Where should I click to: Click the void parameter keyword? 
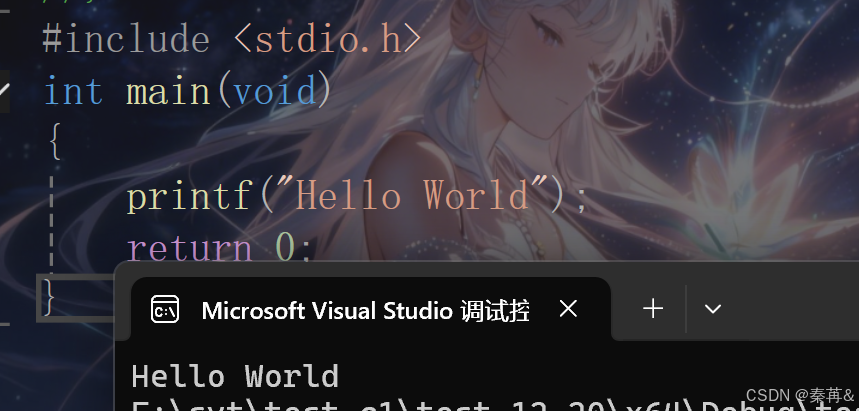coord(274,92)
